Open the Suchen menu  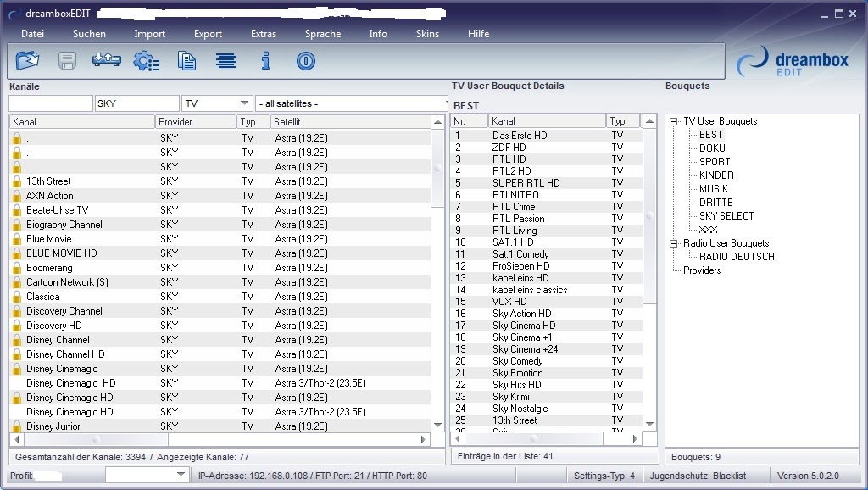pos(89,34)
